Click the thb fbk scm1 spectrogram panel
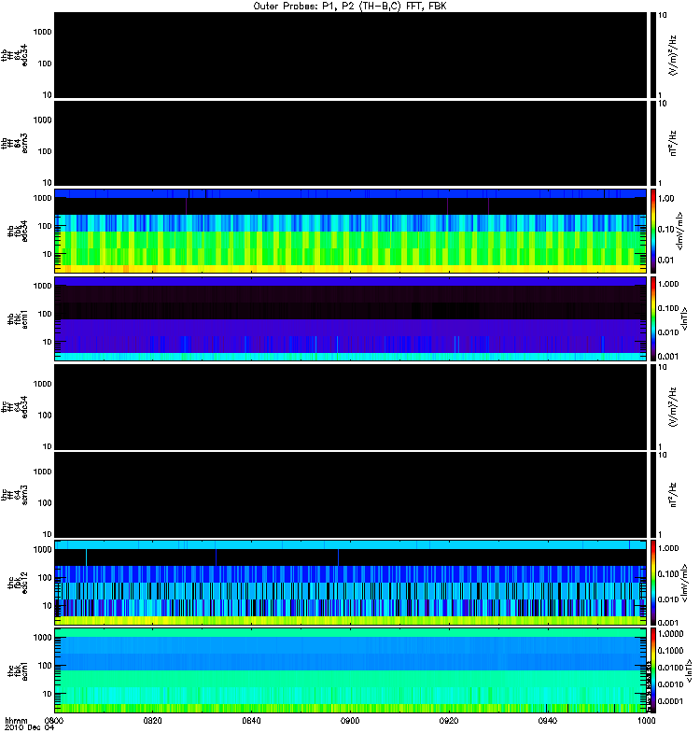 coord(351,318)
